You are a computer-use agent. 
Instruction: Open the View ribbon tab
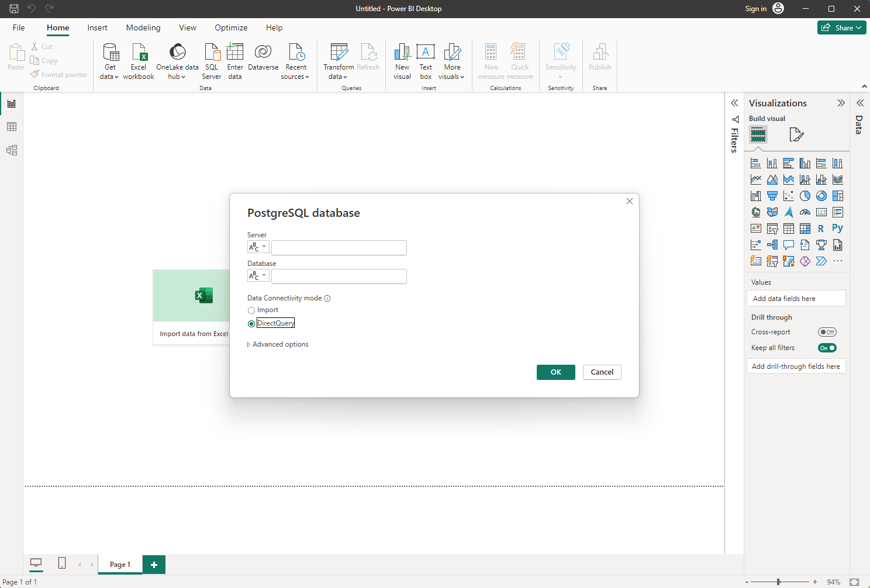(188, 27)
